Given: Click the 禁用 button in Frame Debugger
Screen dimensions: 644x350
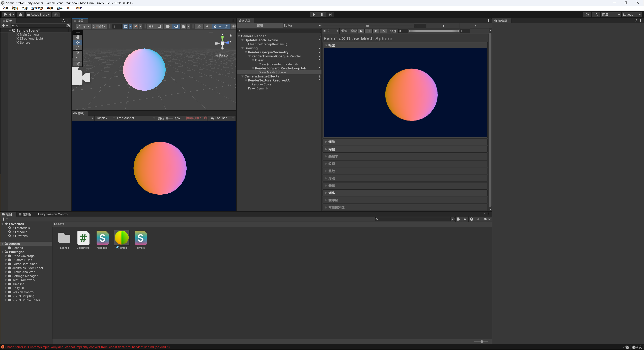Looking at the screenshot, I should [x=260, y=25].
